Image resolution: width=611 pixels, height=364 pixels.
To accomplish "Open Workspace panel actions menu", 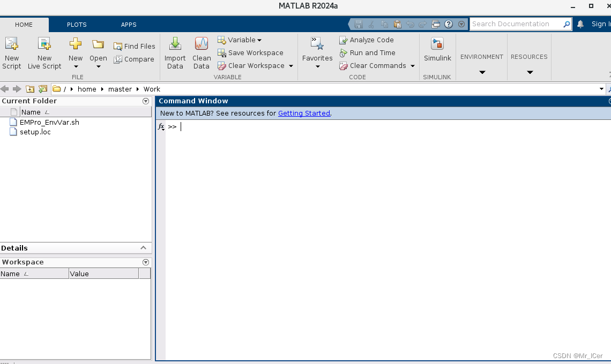I will [146, 262].
